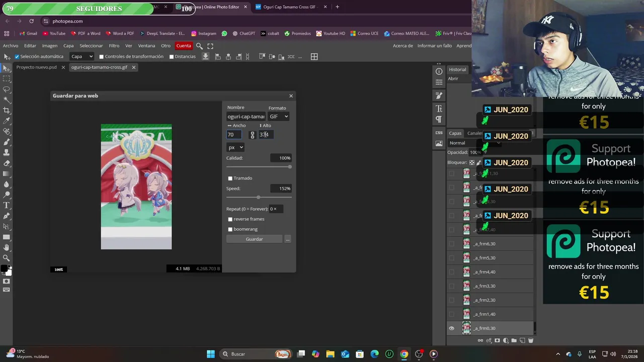The height and width of the screenshot is (362, 644).
Task: Select the Pen tool
Action: 7,216
